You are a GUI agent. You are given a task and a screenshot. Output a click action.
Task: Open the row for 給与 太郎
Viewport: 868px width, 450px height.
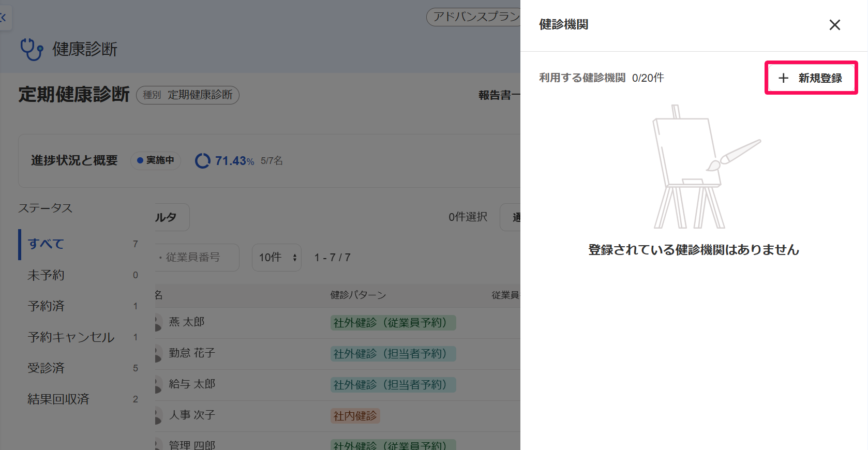coord(337,385)
